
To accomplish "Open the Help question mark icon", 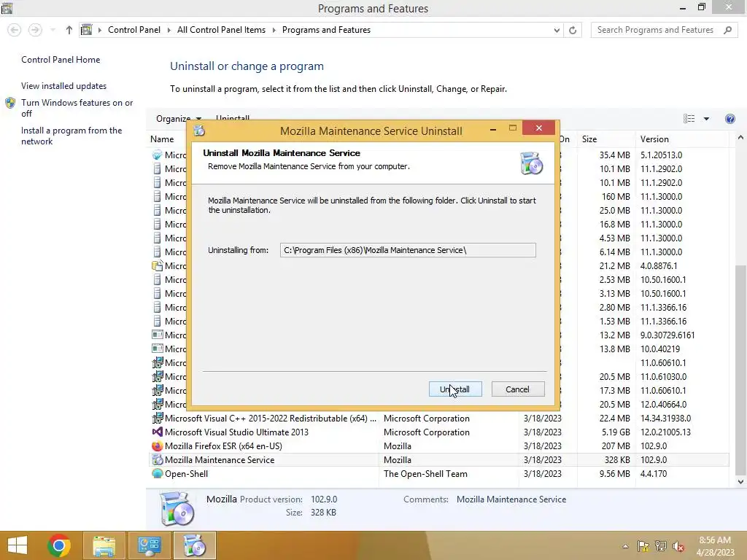I will tap(729, 119).
